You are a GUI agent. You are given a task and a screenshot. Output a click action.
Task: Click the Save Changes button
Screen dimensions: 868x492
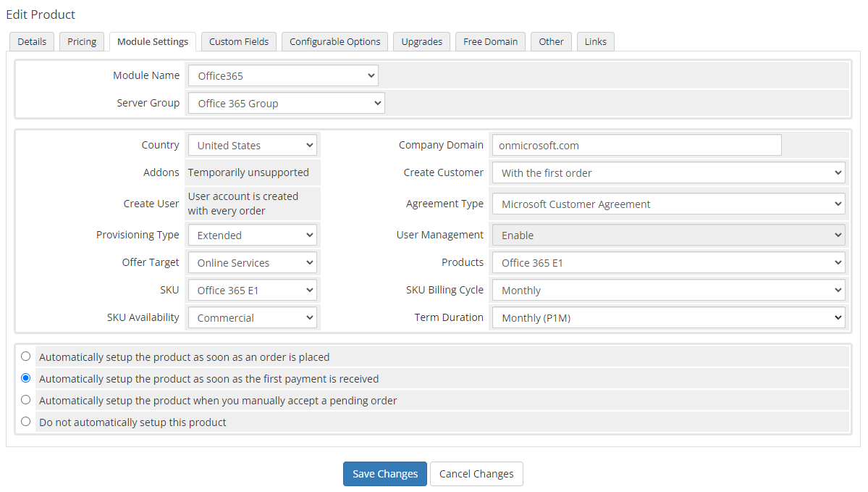point(384,474)
